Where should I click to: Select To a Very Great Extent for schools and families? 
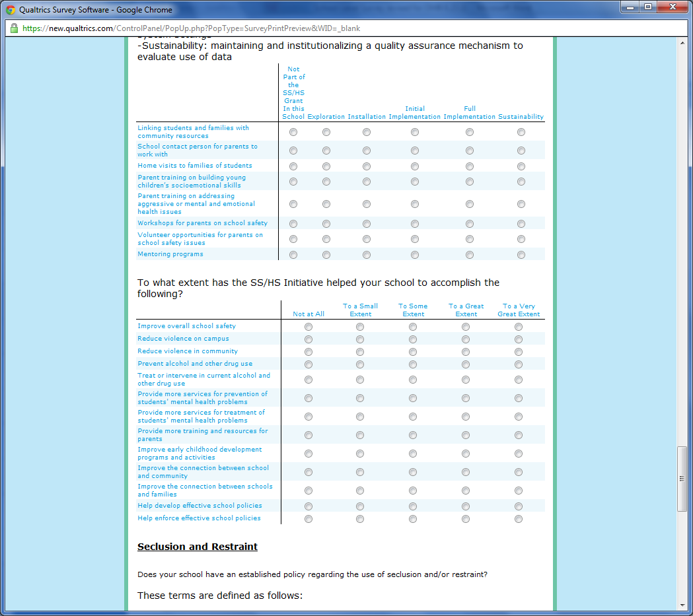(x=519, y=491)
